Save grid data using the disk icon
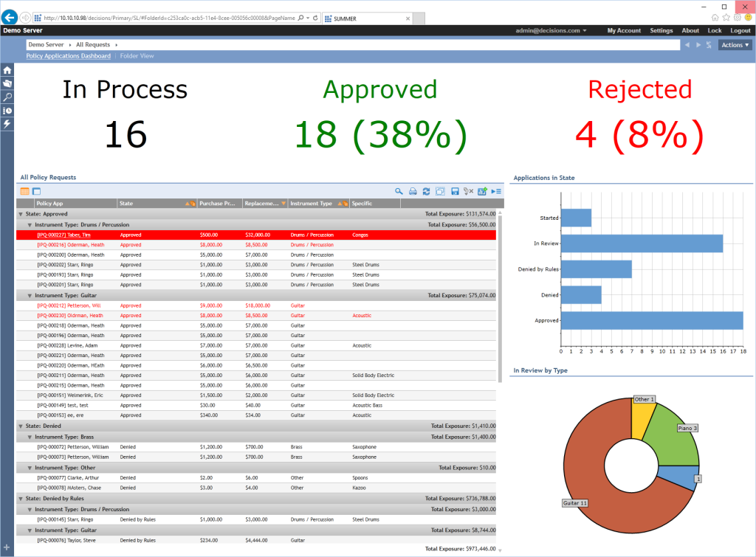 (x=454, y=191)
